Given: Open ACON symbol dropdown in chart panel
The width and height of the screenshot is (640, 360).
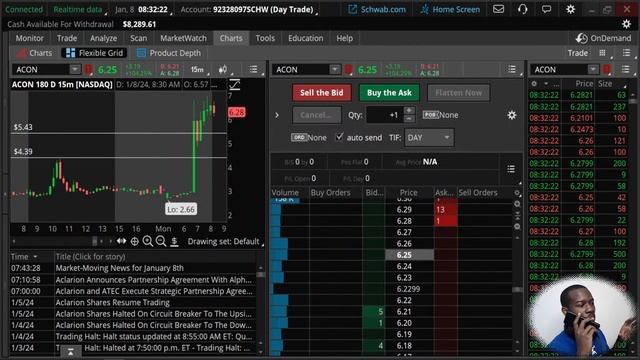Looking at the screenshot, I should pyautogui.click(x=75, y=69).
